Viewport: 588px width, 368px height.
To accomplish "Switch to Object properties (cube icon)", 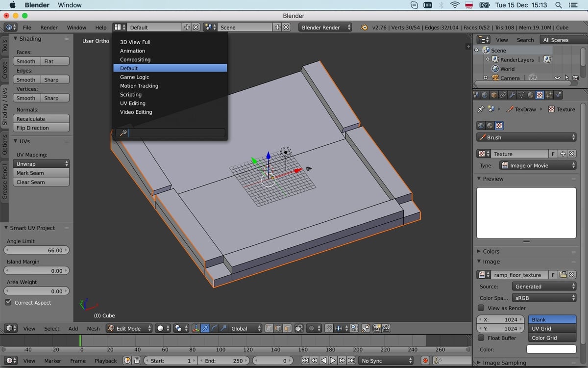I will point(494,94).
